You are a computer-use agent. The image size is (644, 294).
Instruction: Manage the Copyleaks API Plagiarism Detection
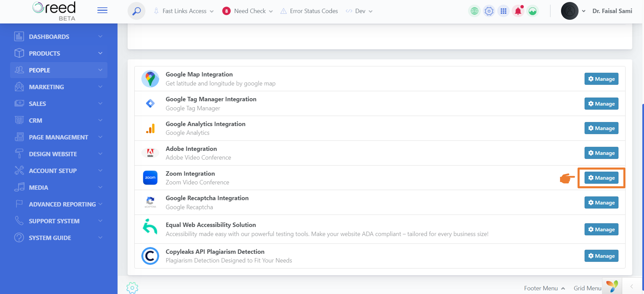(601, 256)
